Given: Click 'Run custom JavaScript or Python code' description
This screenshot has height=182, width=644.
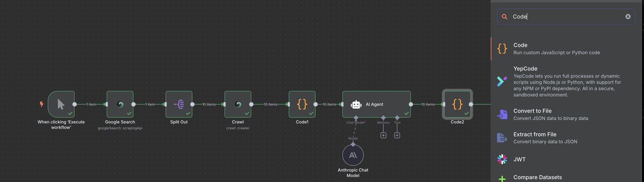Looking at the screenshot, I should [556, 52].
